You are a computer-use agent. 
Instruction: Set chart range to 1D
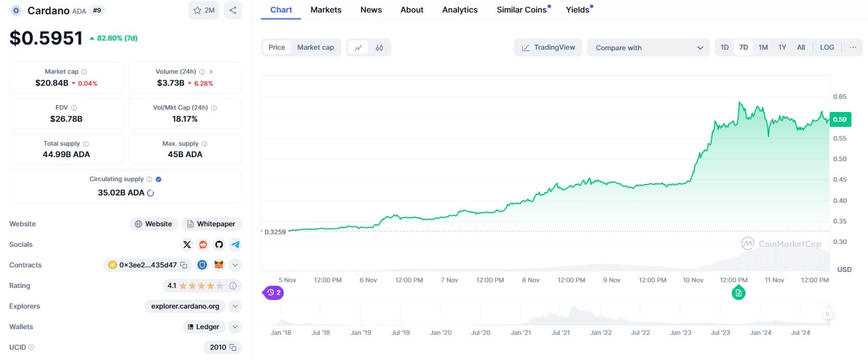(x=724, y=47)
